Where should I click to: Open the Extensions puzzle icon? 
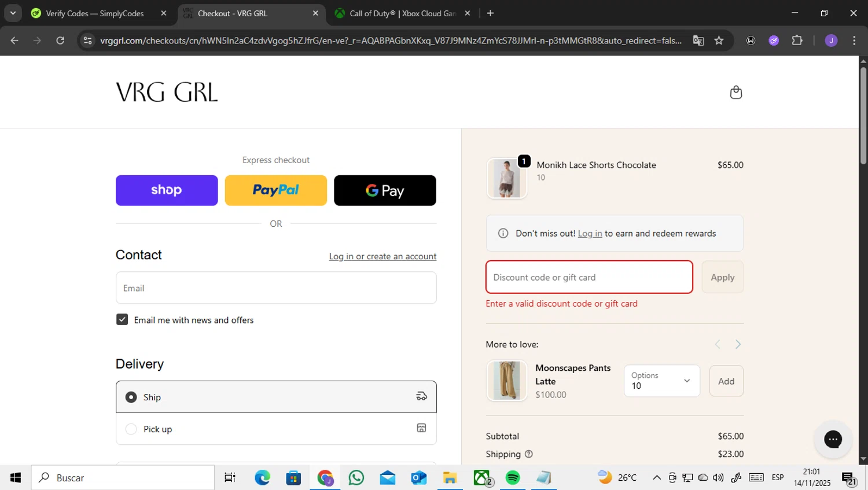pos(797,40)
